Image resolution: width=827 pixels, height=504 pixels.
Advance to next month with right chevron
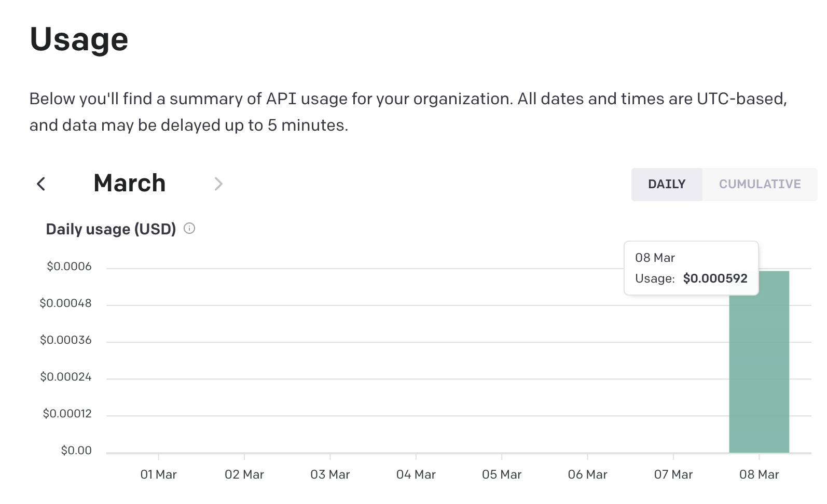pos(218,184)
